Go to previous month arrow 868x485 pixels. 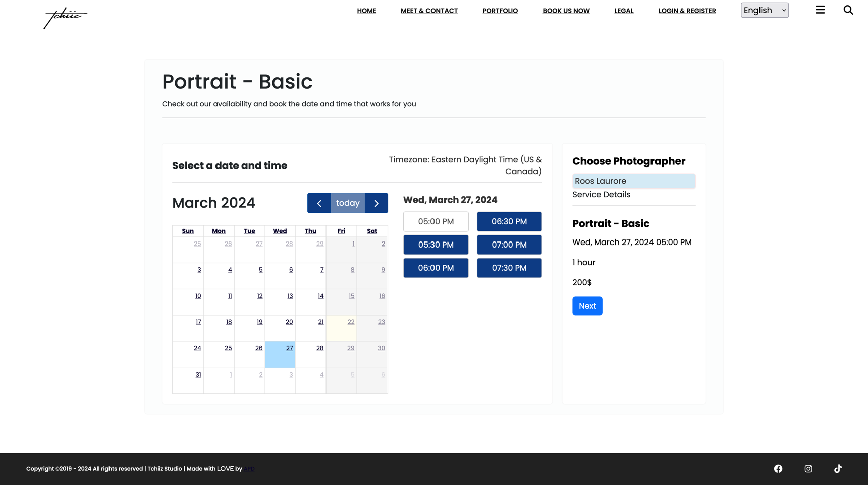tap(319, 203)
